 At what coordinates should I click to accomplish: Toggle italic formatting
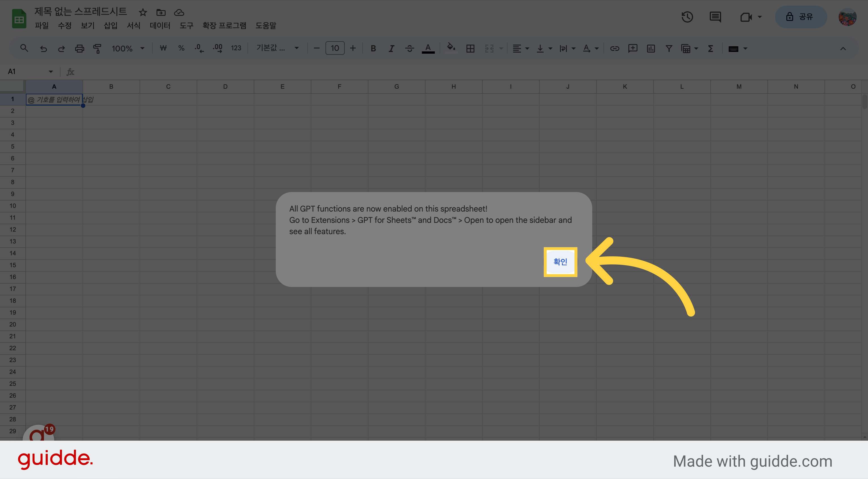391,49
